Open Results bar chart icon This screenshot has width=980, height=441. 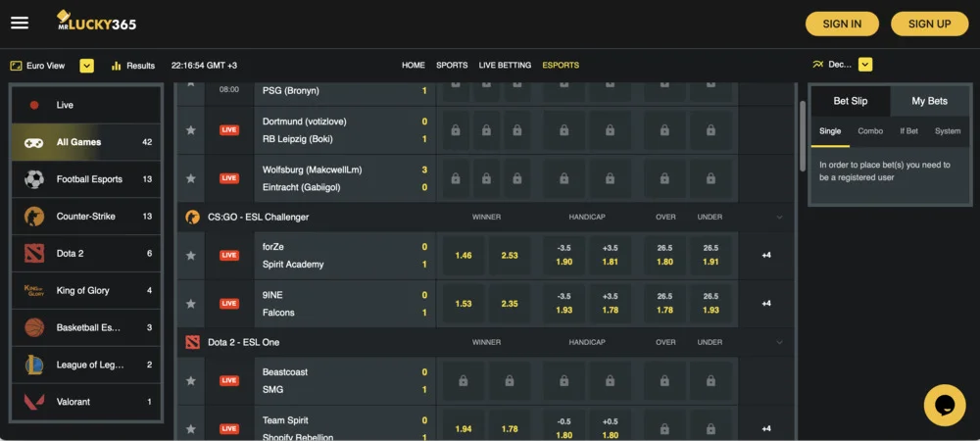(116, 65)
